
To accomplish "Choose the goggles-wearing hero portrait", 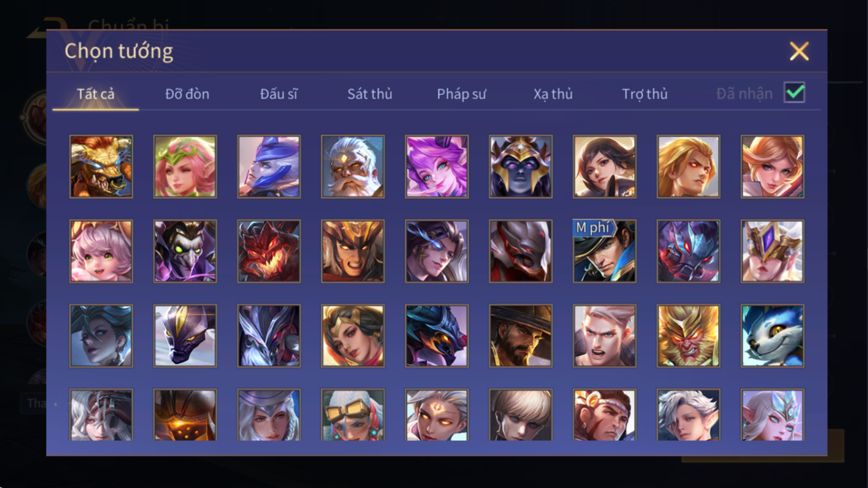I will [353, 415].
